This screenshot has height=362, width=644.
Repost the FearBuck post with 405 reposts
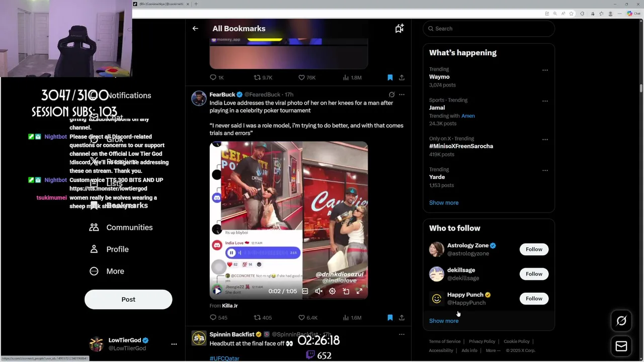(263, 318)
